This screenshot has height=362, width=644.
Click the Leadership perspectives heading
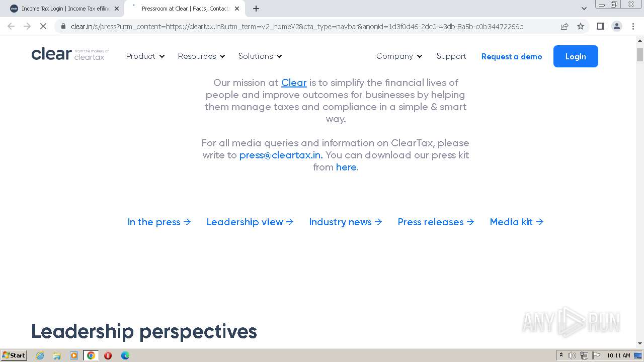[144, 331]
